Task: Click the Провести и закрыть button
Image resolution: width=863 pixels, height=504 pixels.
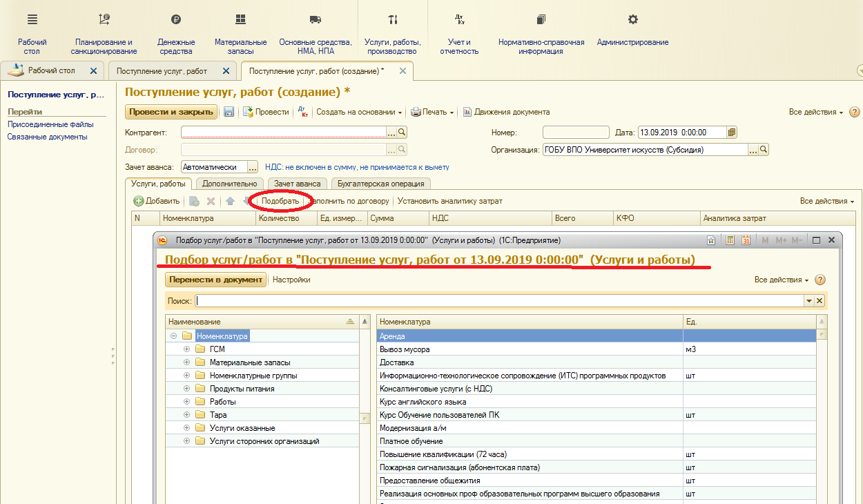Action: (x=171, y=112)
